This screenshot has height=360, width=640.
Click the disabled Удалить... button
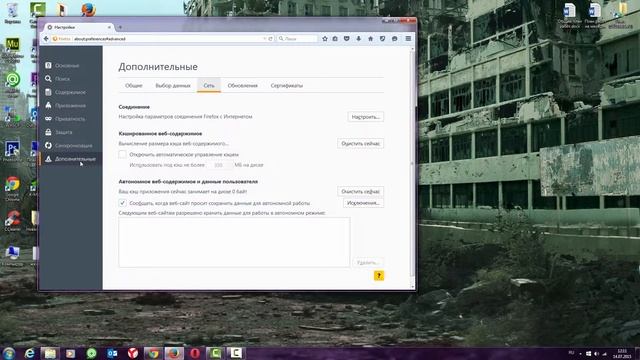(x=368, y=262)
